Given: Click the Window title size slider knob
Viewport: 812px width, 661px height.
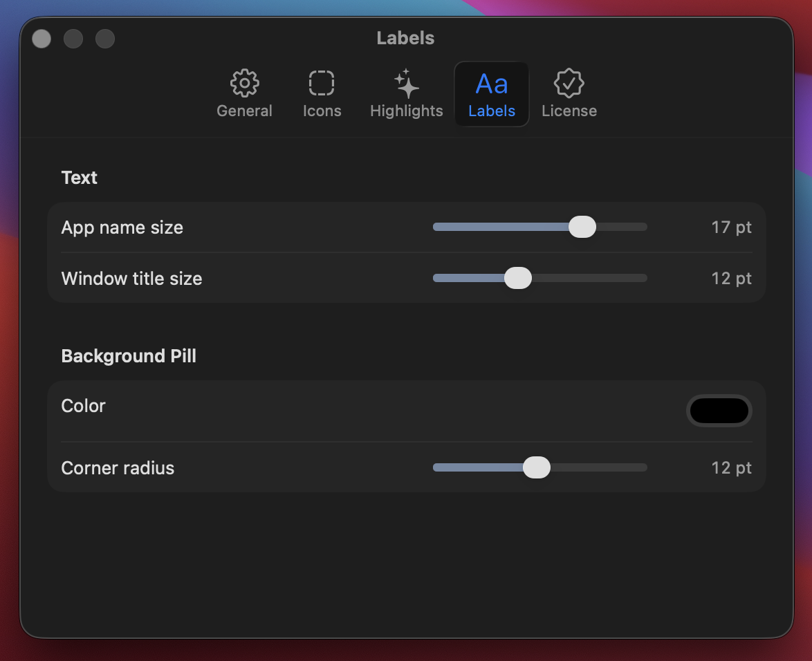Looking at the screenshot, I should pyautogui.click(x=518, y=278).
